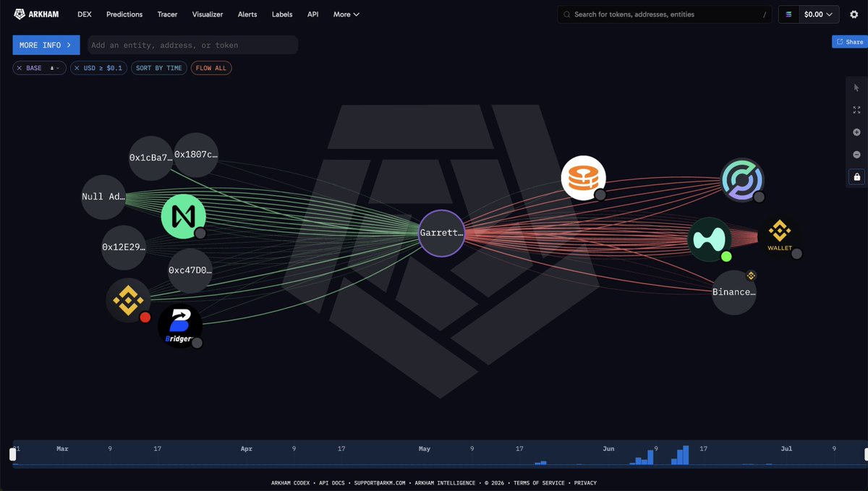Select the teal wave logo node

pyautogui.click(x=710, y=239)
